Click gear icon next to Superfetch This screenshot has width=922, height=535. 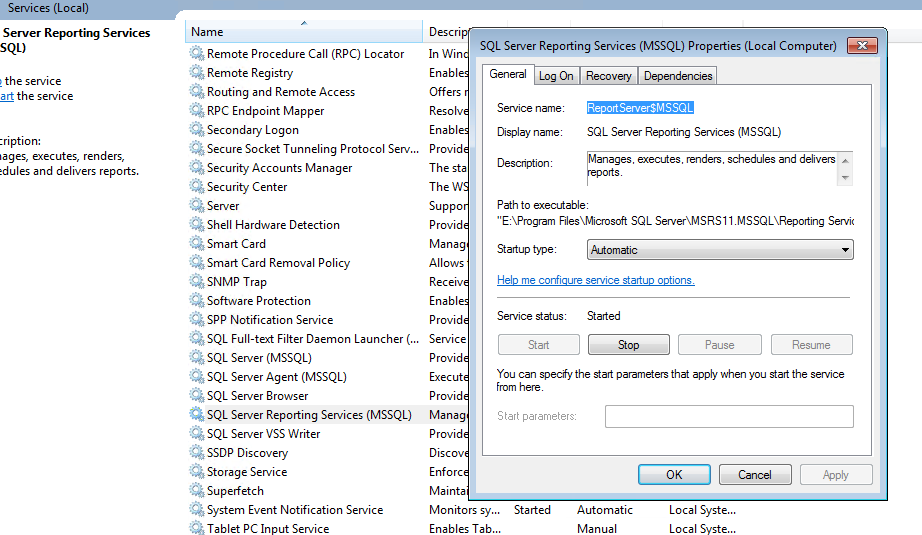coord(196,491)
